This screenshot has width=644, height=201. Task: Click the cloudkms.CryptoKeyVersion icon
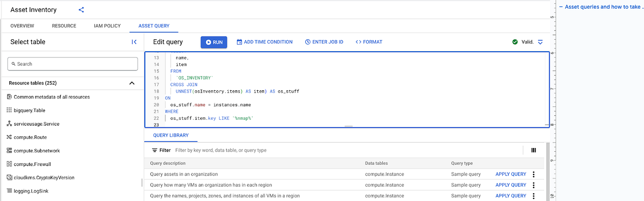(x=9, y=177)
